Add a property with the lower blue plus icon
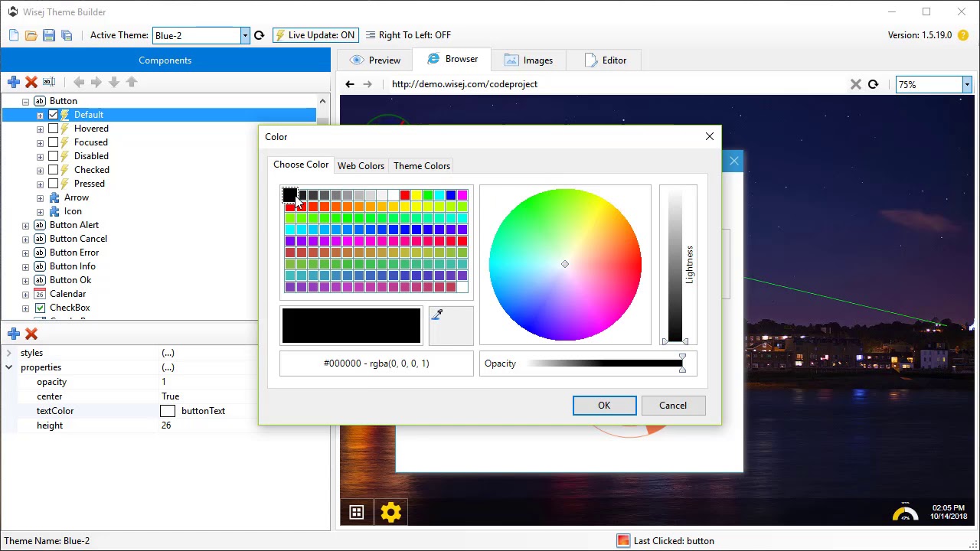The width and height of the screenshot is (980, 551). click(x=14, y=334)
